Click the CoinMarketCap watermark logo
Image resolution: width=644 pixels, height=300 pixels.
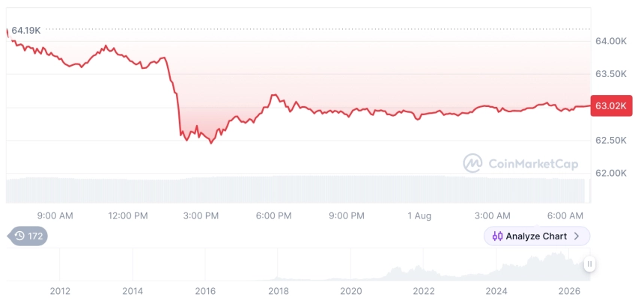(473, 163)
